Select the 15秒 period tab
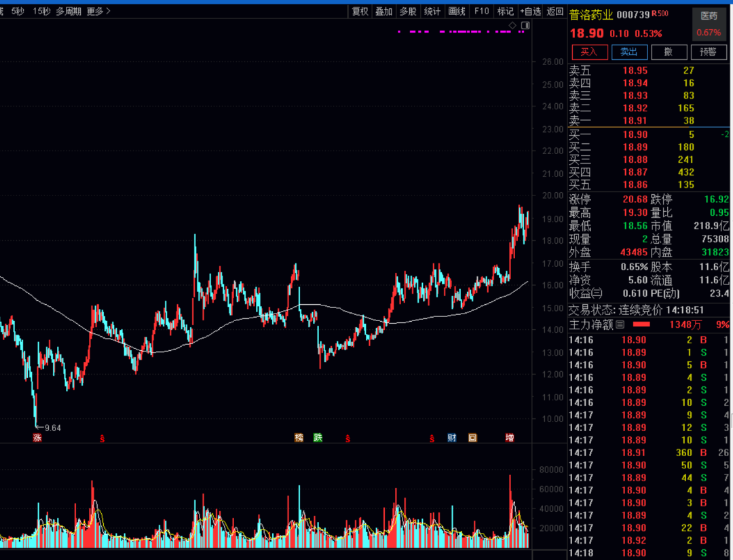The width and height of the screenshot is (733, 560). coord(41,11)
